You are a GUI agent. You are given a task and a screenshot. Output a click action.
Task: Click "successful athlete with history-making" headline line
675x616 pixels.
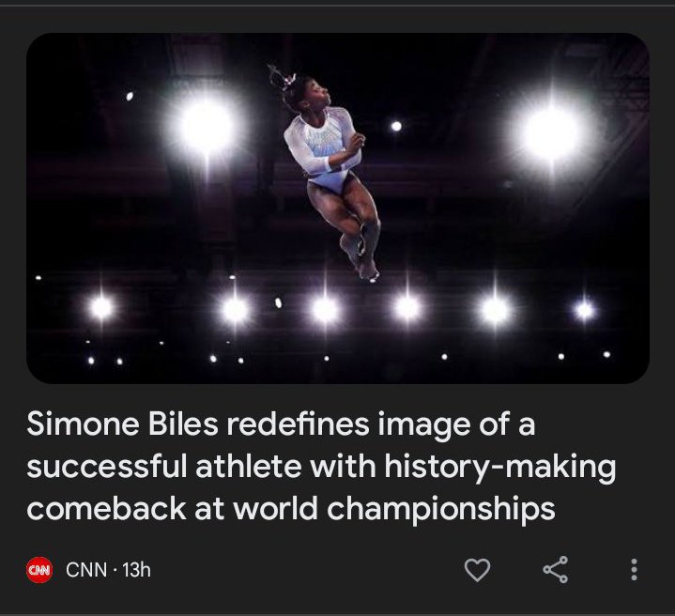[320, 467]
